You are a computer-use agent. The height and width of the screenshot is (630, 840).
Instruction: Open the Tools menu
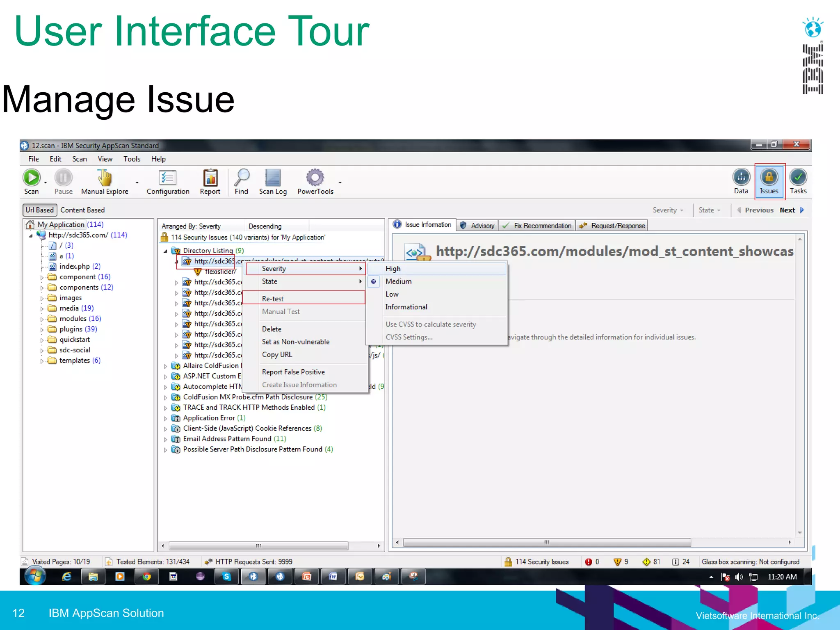[132, 159]
